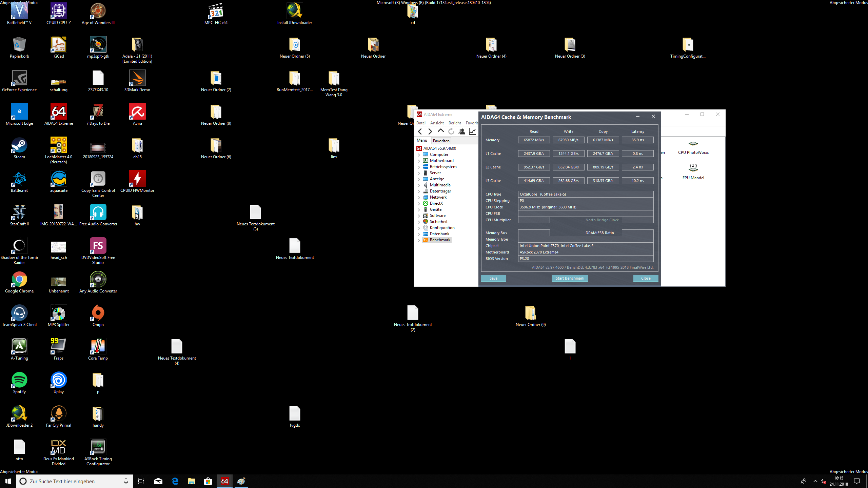Select the Spotify desktop icon
868x488 pixels.
click(19, 383)
